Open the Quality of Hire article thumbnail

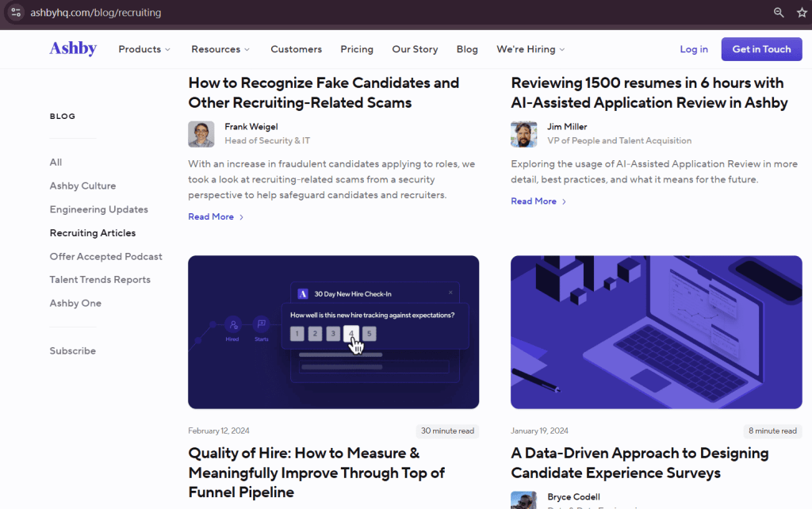click(333, 331)
